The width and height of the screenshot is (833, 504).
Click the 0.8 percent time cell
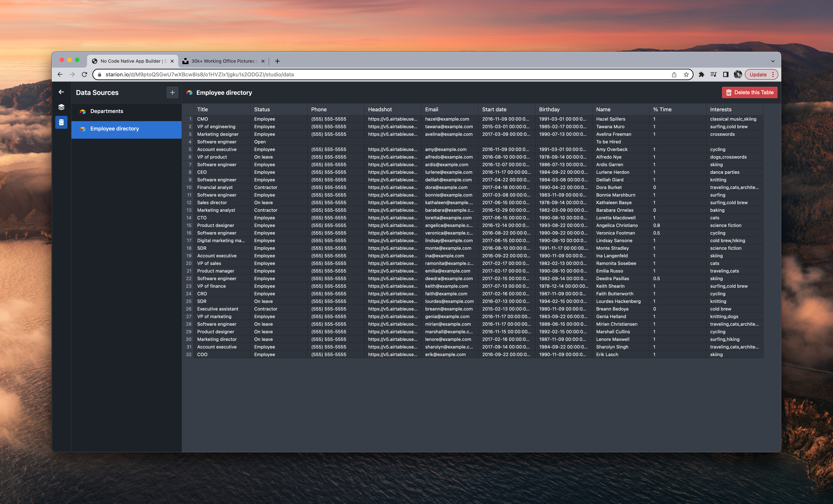(x=678, y=225)
